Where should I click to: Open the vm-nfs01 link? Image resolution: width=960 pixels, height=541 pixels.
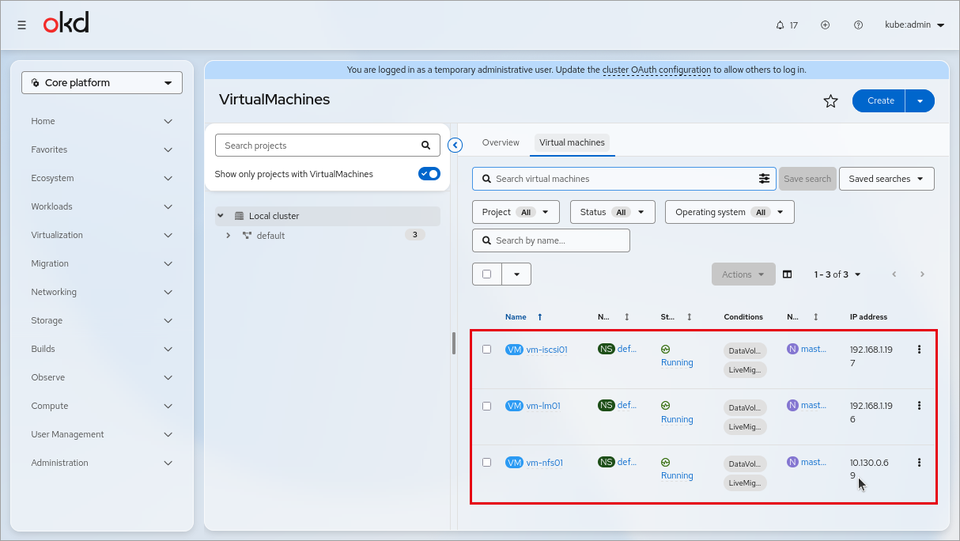(544, 463)
